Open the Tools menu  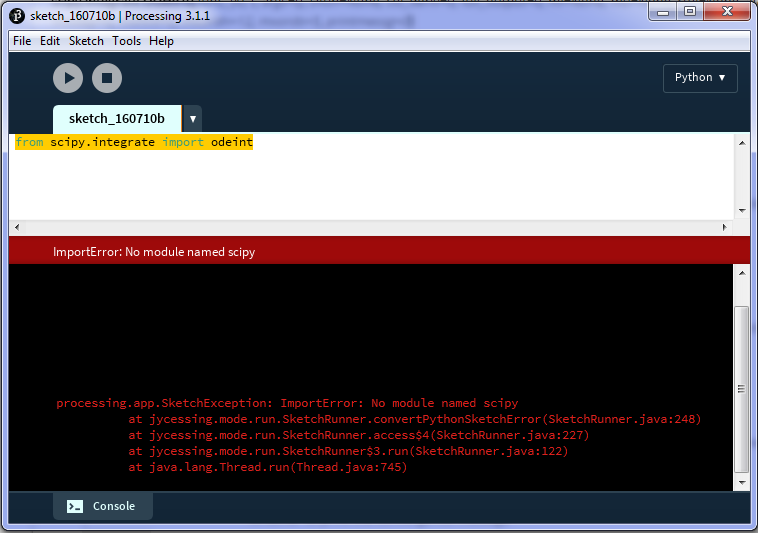pyautogui.click(x=127, y=41)
